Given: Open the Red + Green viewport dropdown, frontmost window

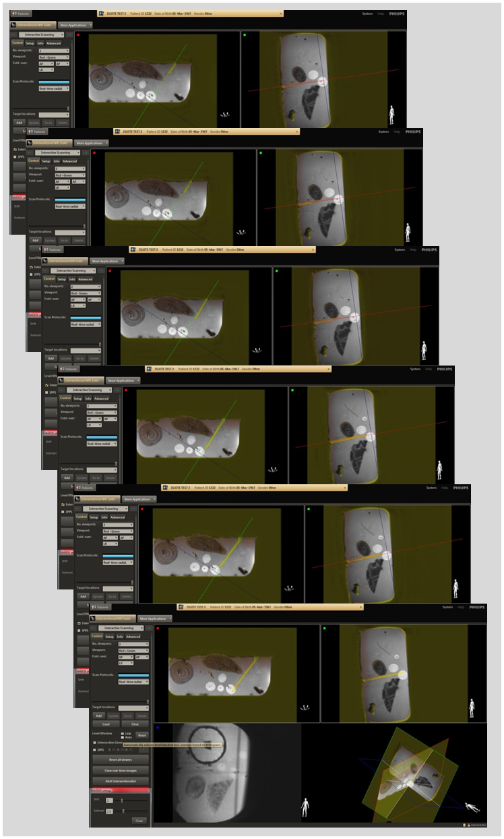Looking at the screenshot, I should (x=133, y=651).
